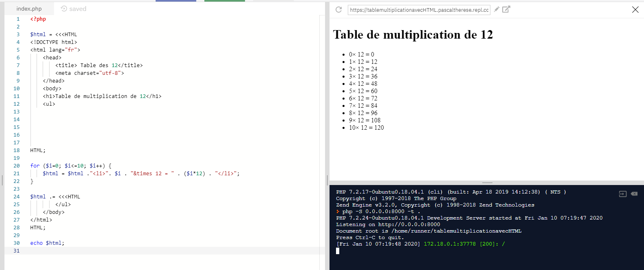Viewport: 644px width, 270px height.
Task: Click the divider between editor and preview
Action: [327, 180]
